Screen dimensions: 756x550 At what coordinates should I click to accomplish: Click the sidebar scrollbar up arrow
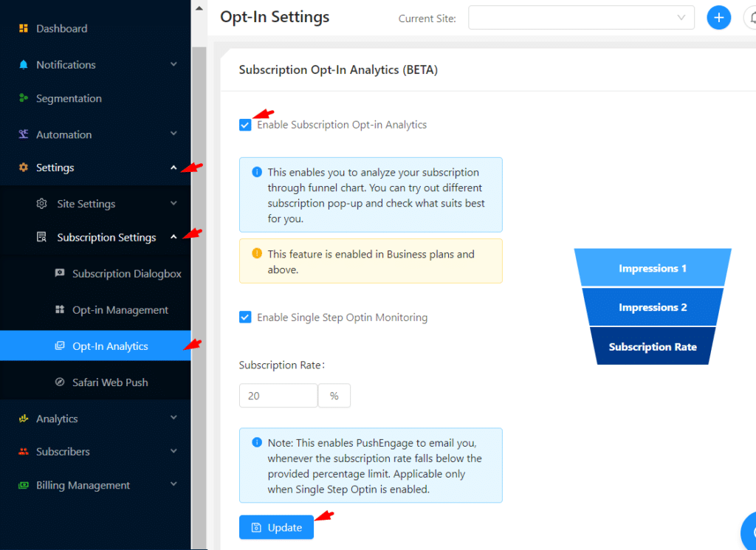tap(199, 8)
